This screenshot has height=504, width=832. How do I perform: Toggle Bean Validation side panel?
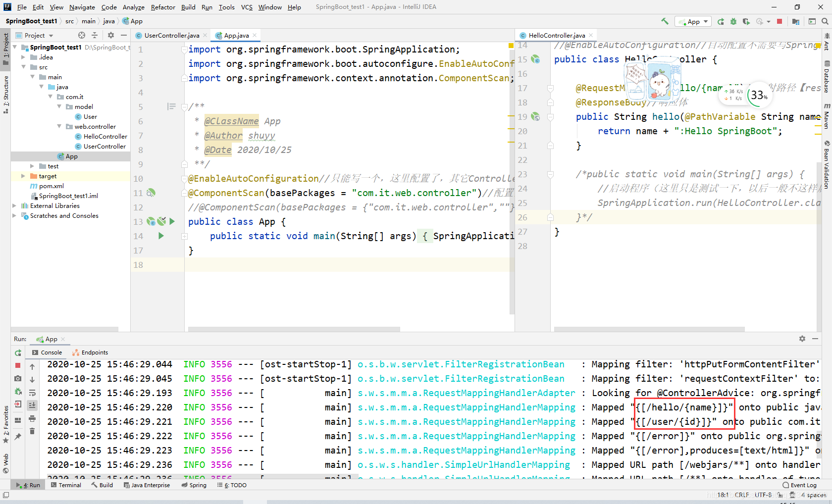pos(827,165)
